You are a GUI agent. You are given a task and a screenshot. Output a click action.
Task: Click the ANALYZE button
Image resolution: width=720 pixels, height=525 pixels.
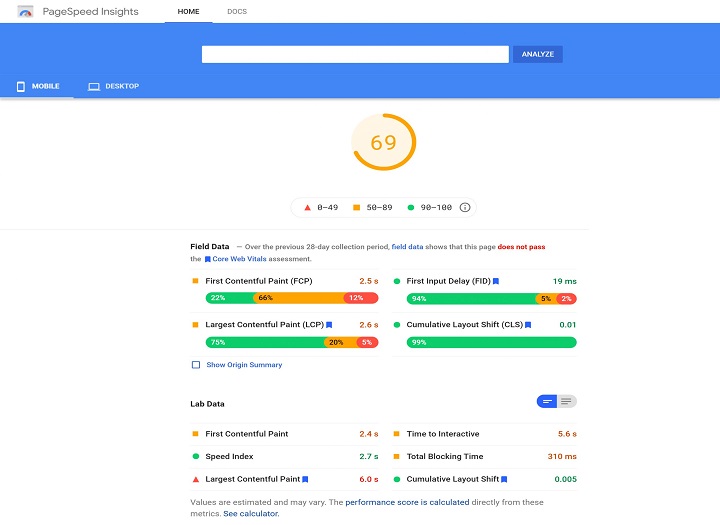point(538,54)
